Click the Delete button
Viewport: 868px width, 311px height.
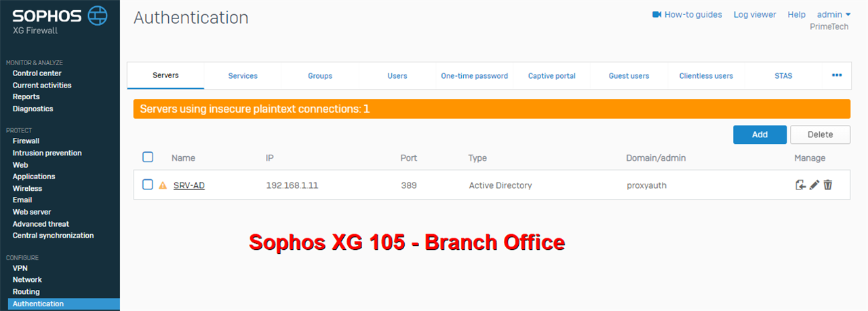(x=820, y=134)
